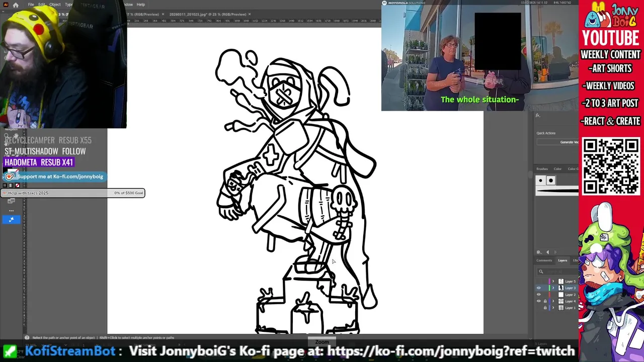Select the small round brush preset
Viewport: 644px width, 362px height.
(x=540, y=180)
